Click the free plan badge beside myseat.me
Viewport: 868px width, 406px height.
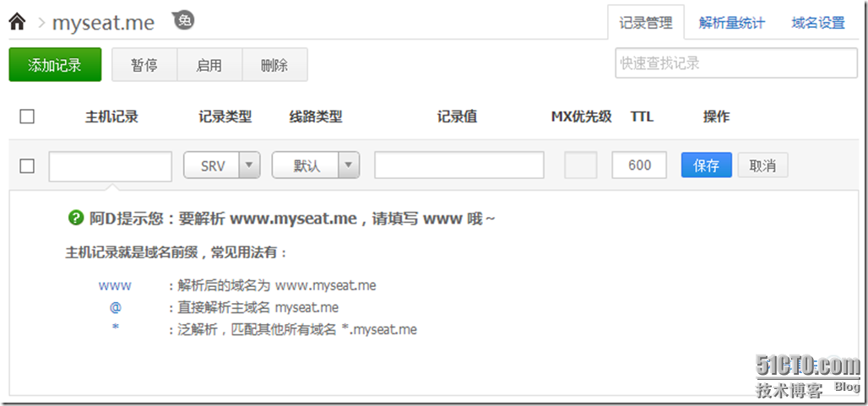pyautogui.click(x=184, y=20)
